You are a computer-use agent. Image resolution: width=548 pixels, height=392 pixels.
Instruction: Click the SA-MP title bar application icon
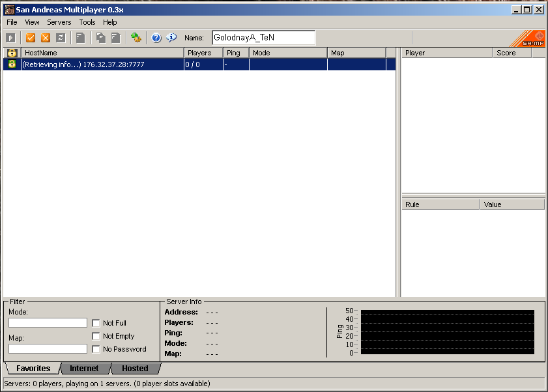tap(9, 10)
